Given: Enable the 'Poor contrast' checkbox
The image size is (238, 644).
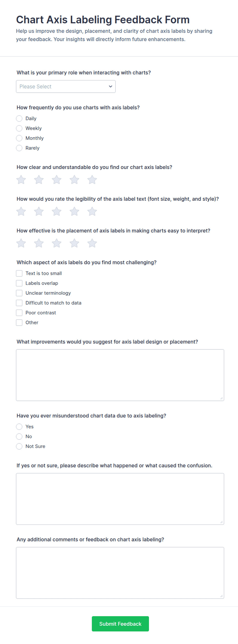Looking at the screenshot, I should pyautogui.click(x=19, y=313).
